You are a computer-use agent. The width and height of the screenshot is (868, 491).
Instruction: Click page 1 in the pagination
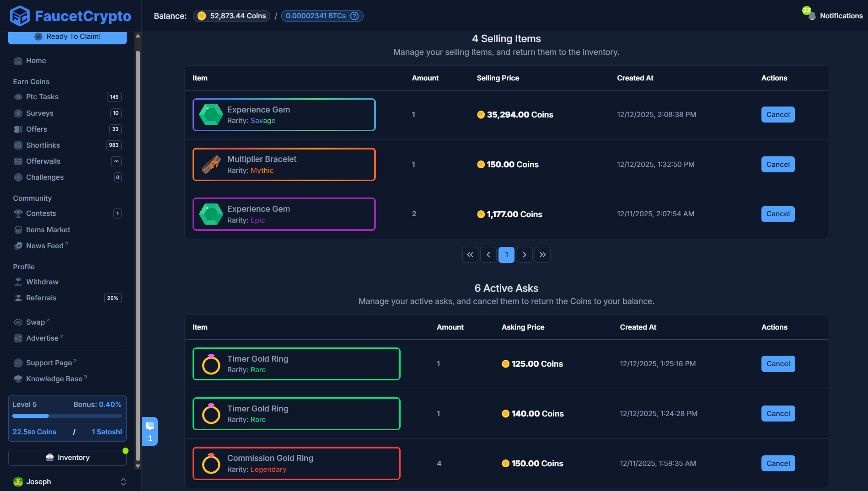point(506,255)
